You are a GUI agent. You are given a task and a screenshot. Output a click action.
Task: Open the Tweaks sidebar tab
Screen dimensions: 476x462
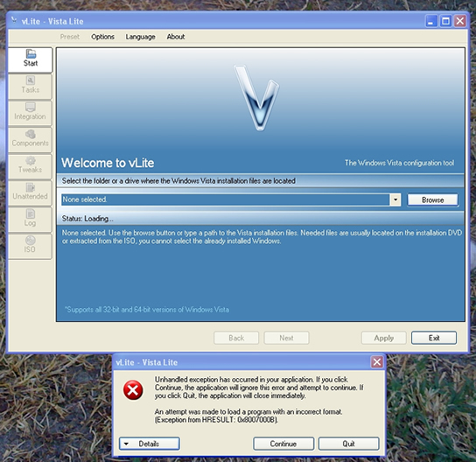(30, 166)
